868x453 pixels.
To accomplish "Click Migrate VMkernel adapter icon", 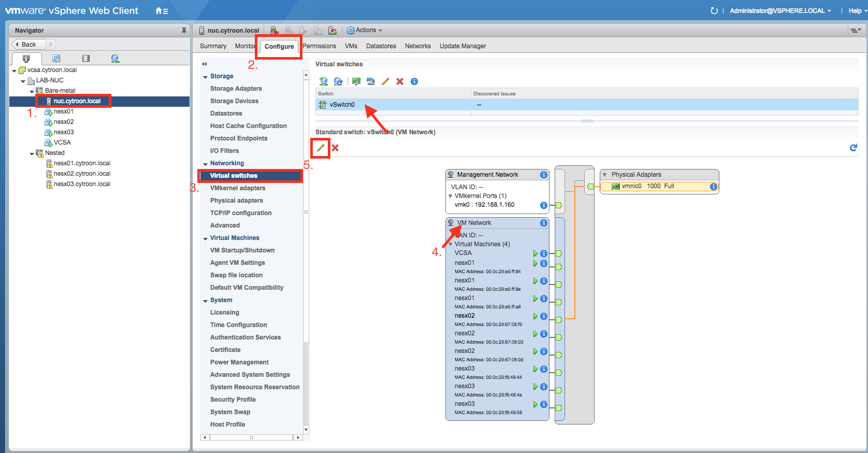I will [370, 81].
